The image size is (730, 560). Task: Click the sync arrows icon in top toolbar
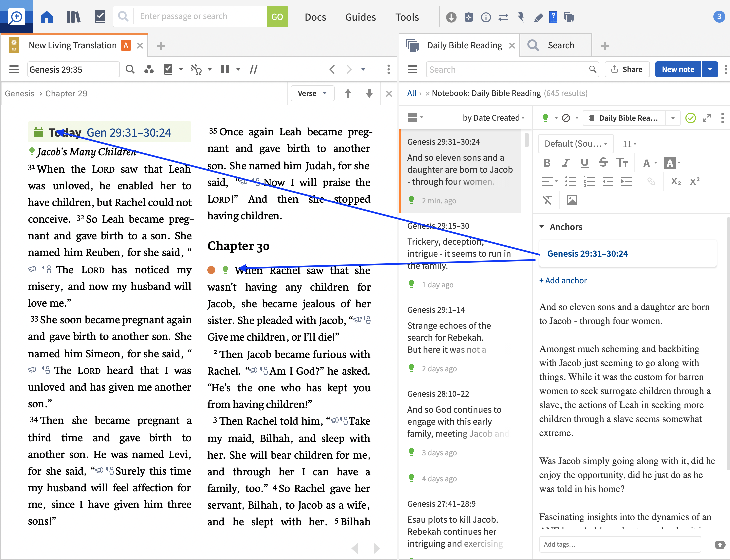pyautogui.click(x=503, y=17)
